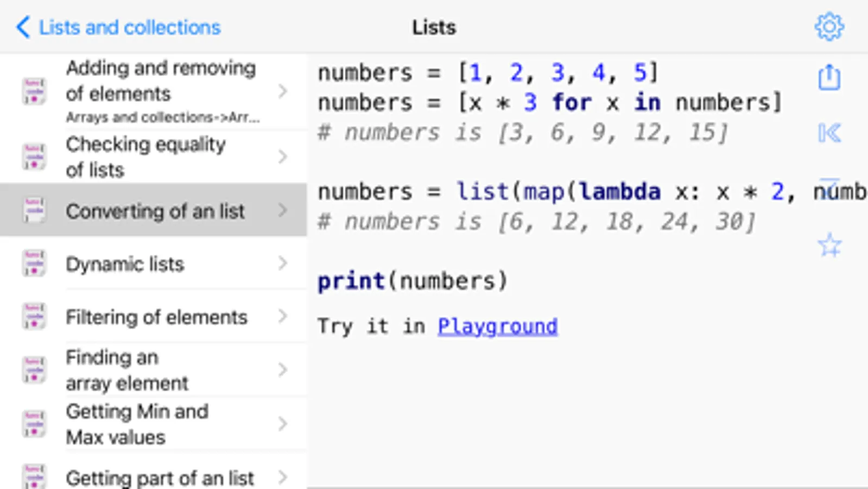The width and height of the screenshot is (868, 489).
Task: Go back to Lists and collections
Action: (x=129, y=27)
